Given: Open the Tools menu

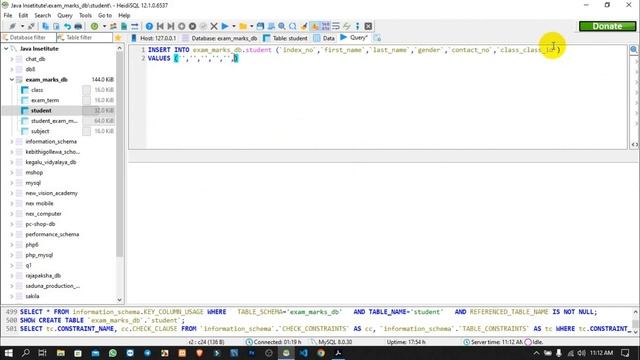Looking at the screenshot, I should click(x=85, y=15).
